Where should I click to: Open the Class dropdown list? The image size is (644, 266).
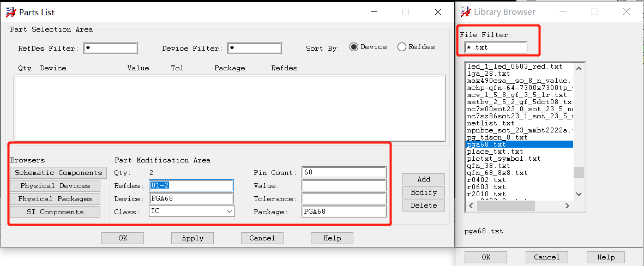tap(229, 211)
